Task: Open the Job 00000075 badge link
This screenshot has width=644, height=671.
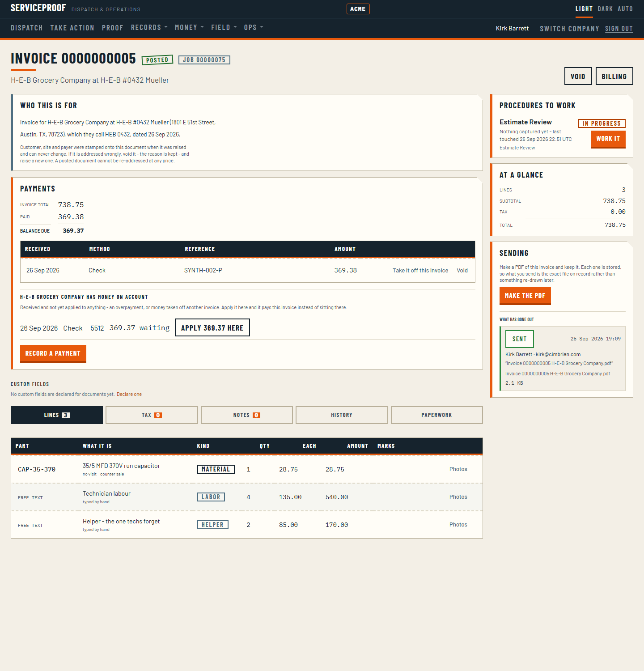Action: (x=204, y=60)
